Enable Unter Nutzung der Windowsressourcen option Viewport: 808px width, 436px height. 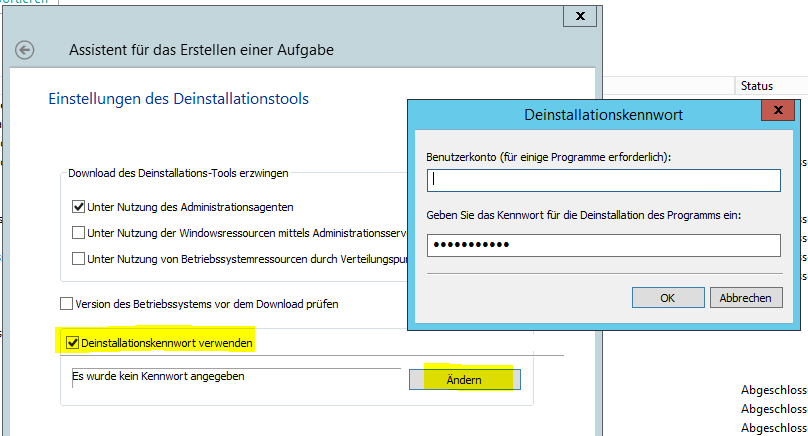click(79, 233)
